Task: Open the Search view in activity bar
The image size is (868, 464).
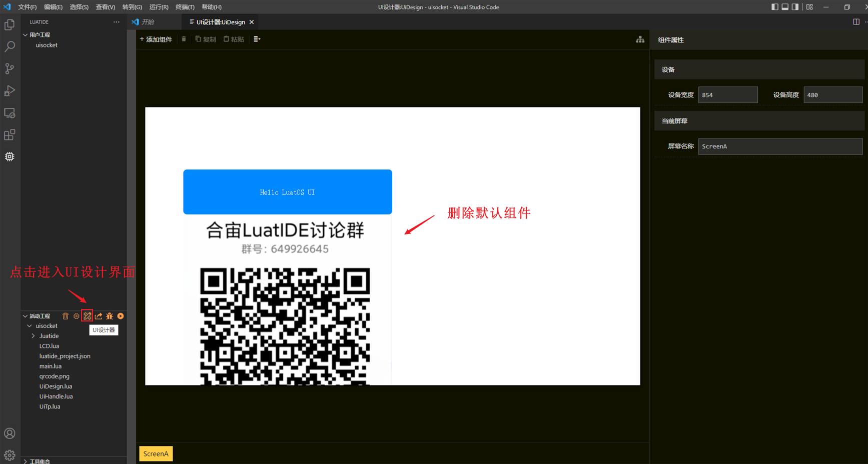Action: (x=10, y=46)
